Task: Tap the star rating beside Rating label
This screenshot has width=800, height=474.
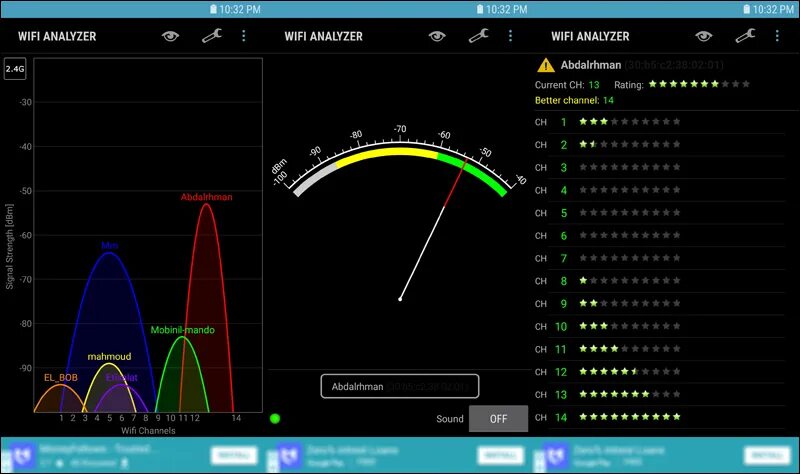Action: point(699,84)
